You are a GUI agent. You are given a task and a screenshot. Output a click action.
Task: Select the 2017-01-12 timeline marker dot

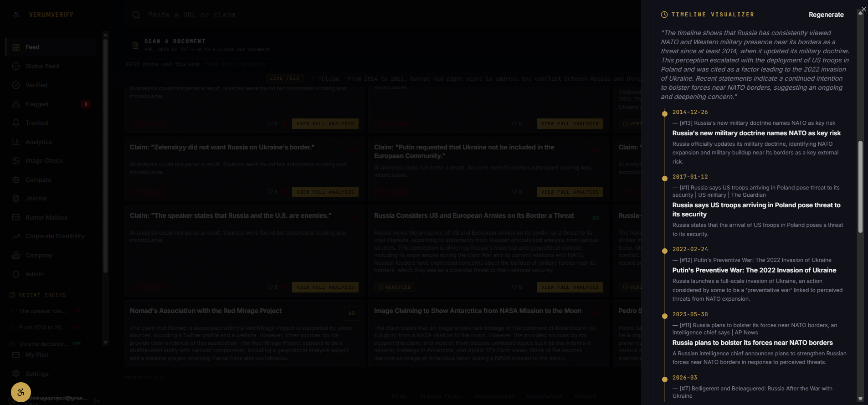(665, 179)
